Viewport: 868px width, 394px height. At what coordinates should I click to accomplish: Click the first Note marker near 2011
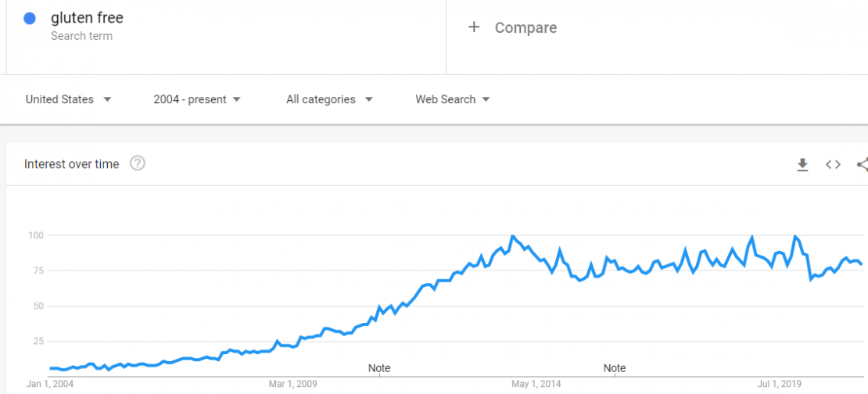click(x=379, y=368)
